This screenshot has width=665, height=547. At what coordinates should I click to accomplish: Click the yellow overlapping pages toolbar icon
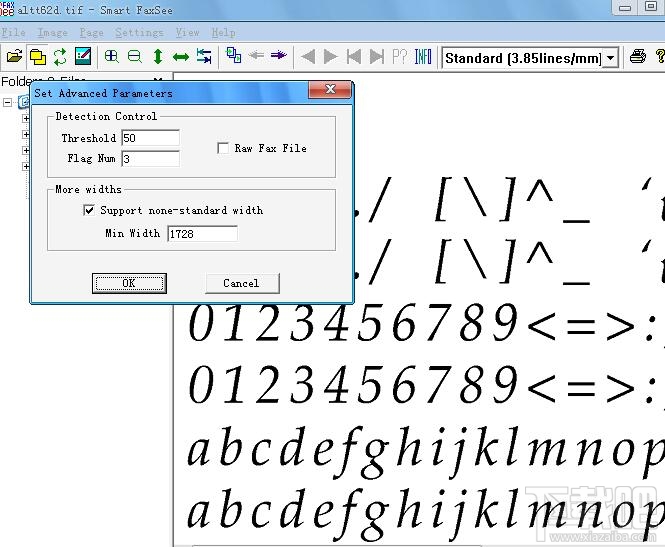coord(38,56)
